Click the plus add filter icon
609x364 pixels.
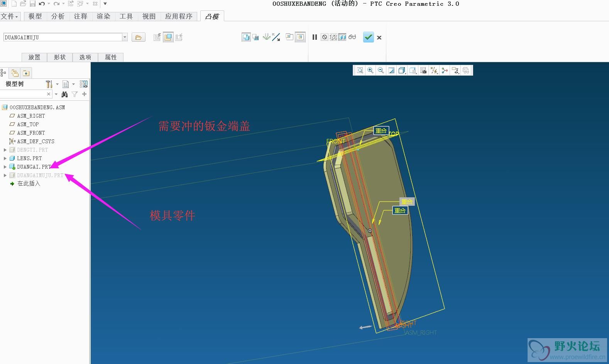point(84,94)
